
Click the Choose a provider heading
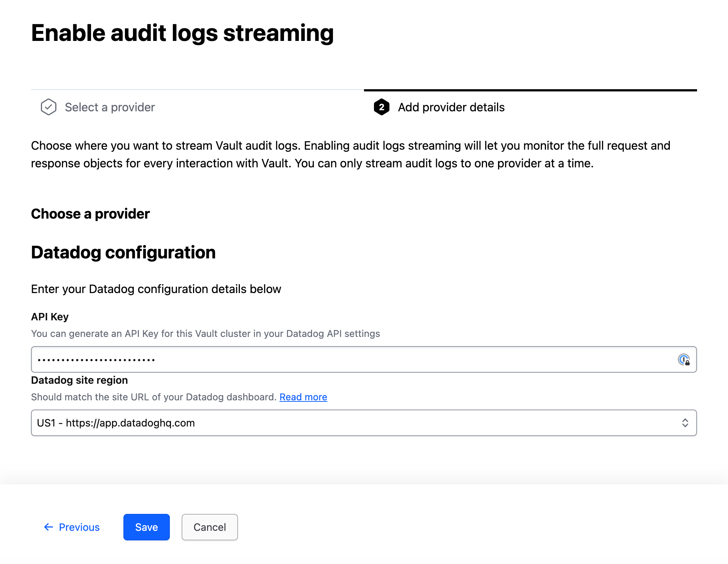click(90, 214)
